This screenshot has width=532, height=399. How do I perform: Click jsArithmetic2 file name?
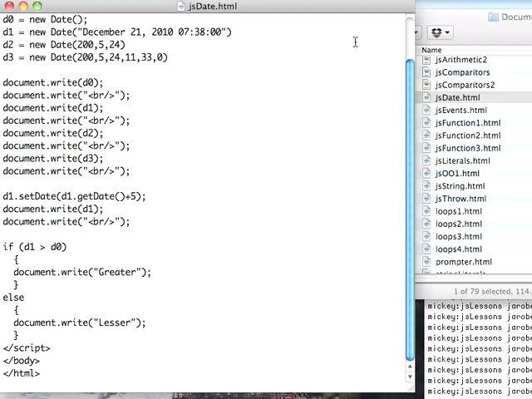[461, 60]
